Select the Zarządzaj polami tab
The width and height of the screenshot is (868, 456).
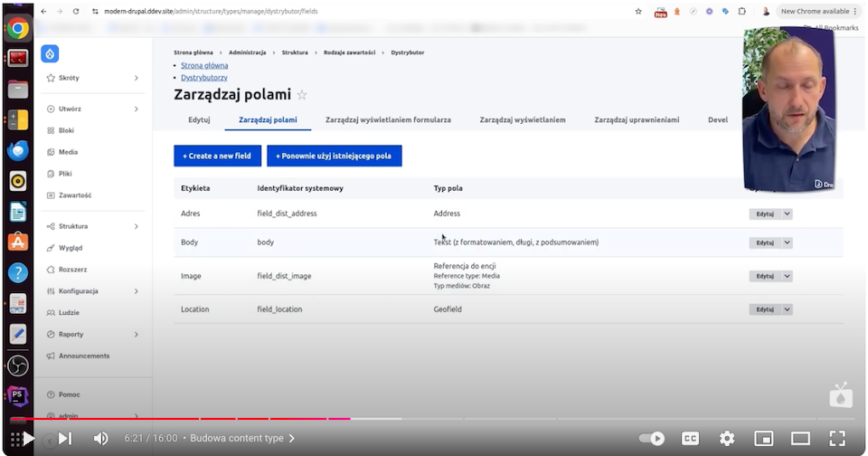click(268, 119)
